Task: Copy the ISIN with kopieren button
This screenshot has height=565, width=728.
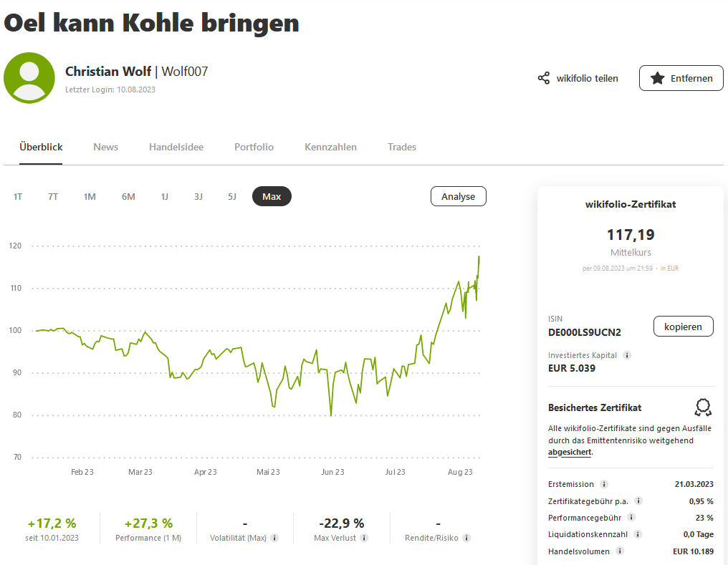Action: click(x=683, y=326)
